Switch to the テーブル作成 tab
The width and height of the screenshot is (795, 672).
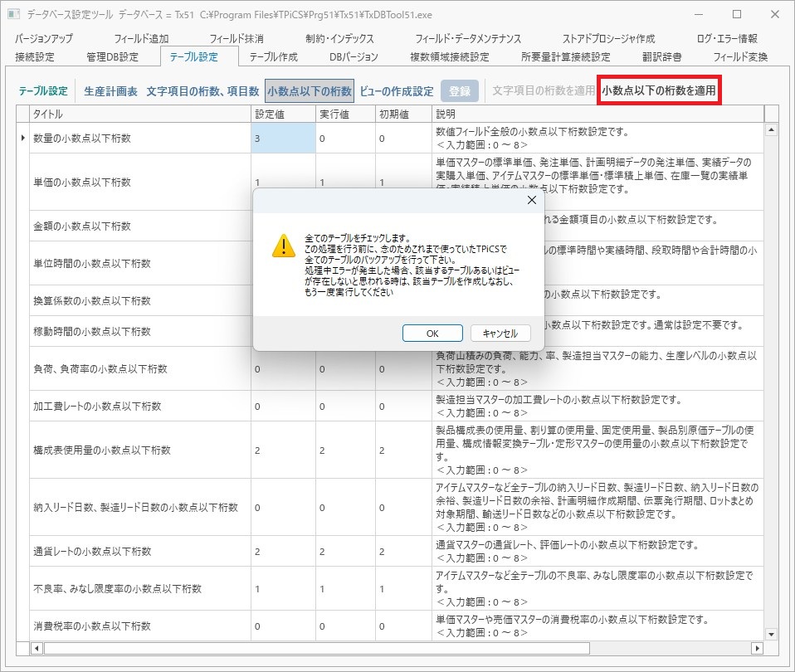[273, 56]
